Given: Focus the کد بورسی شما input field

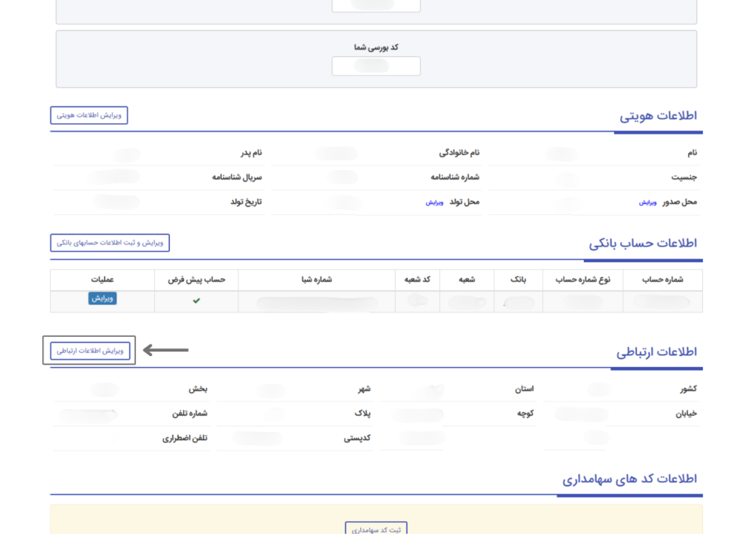Looking at the screenshot, I should coord(376,66).
